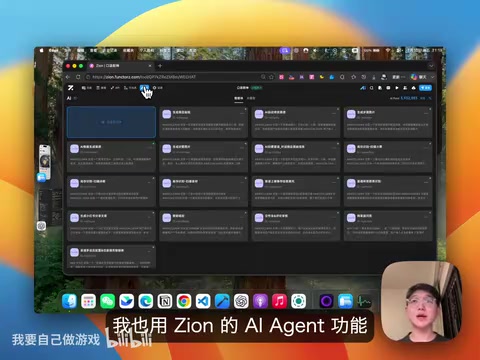Viewport: 480px width, 360px height.
Task: Open the green waveform app in Dock
Action: point(364,301)
